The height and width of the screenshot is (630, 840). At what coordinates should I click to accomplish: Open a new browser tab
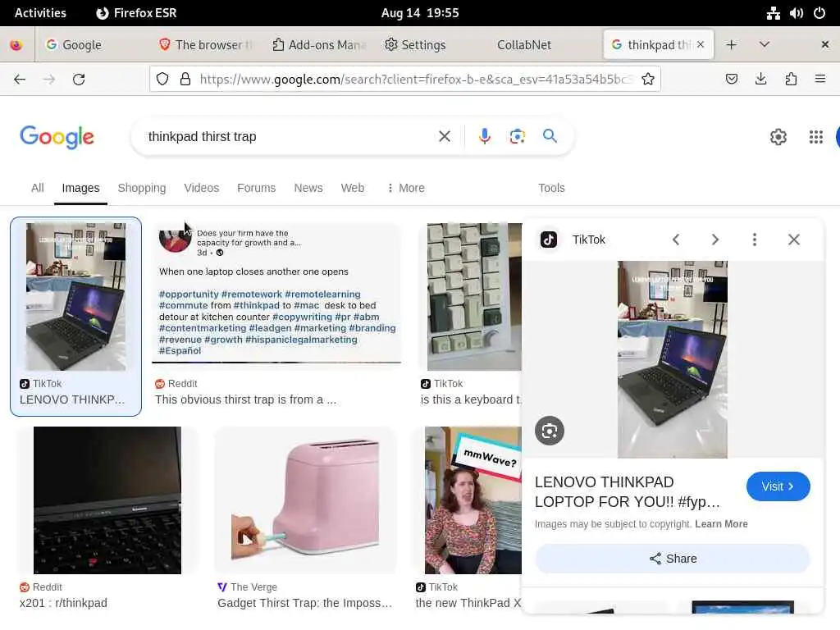point(731,44)
